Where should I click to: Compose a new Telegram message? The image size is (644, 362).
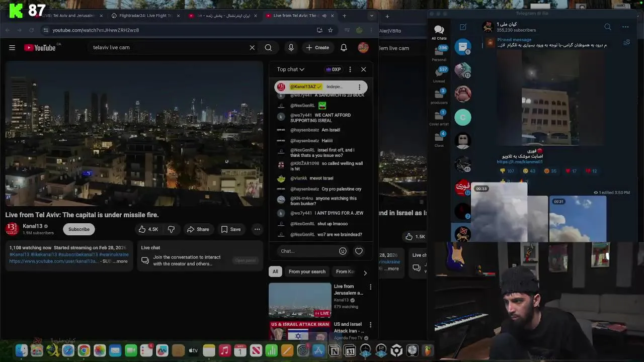click(463, 27)
